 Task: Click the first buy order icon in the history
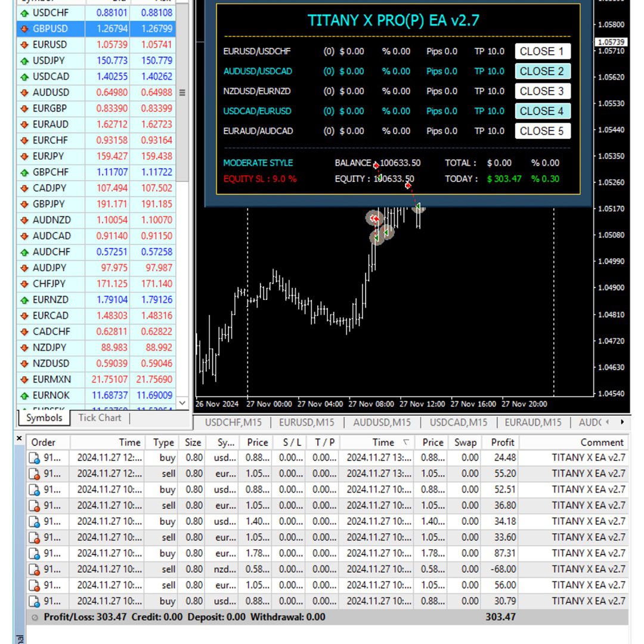[35, 458]
